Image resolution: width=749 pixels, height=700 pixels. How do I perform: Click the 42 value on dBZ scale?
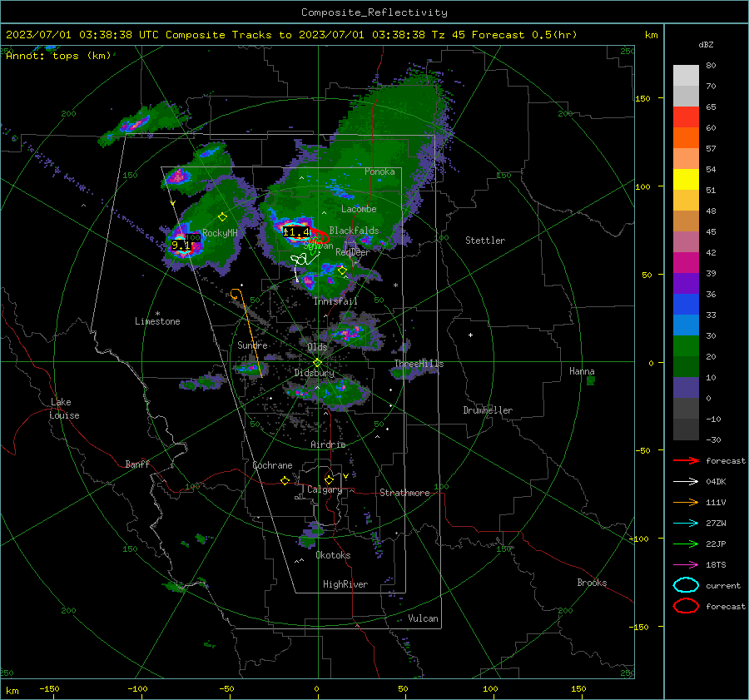pyautogui.click(x=711, y=253)
